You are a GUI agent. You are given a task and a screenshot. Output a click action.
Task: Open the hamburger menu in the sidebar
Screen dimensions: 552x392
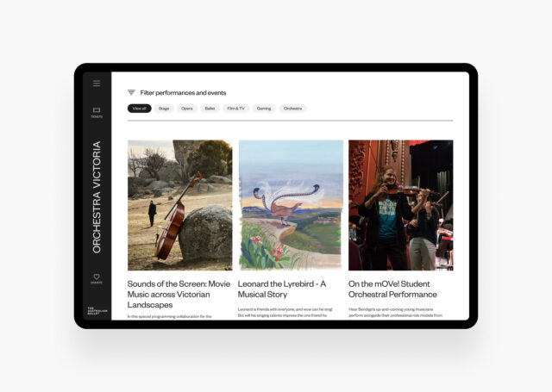point(97,84)
